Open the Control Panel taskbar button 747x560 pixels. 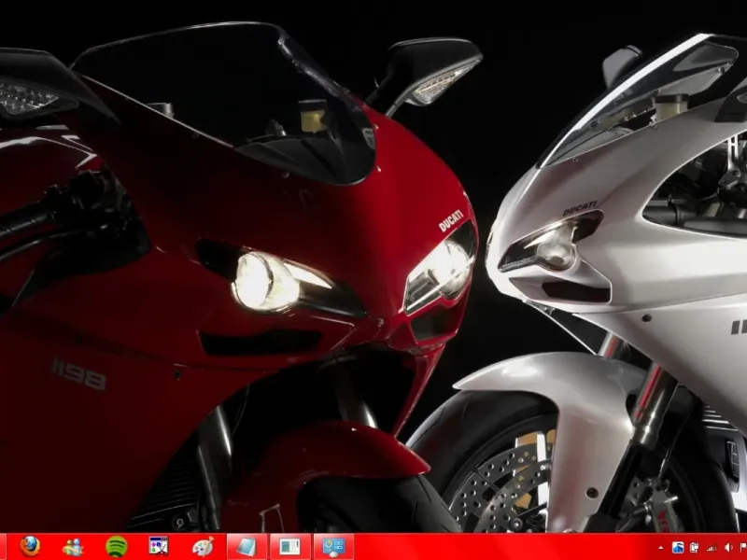(333, 546)
